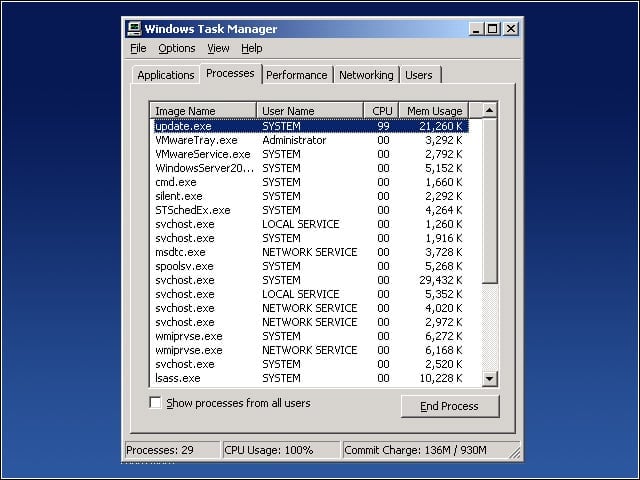Select the spoolsv.exe process
The image size is (640, 480).
pos(311,266)
